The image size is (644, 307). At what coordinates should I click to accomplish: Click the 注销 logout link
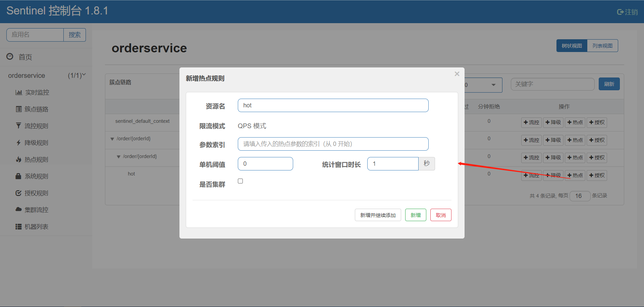[x=628, y=12]
